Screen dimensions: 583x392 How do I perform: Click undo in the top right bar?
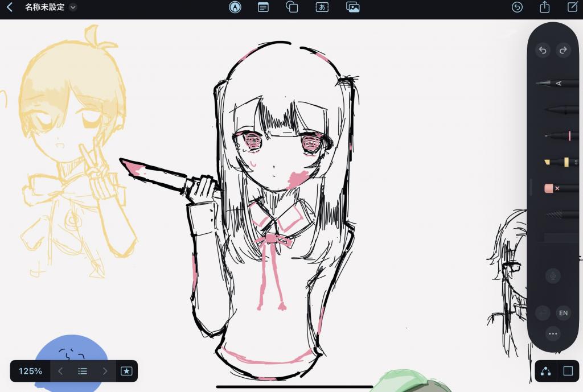coord(517,7)
